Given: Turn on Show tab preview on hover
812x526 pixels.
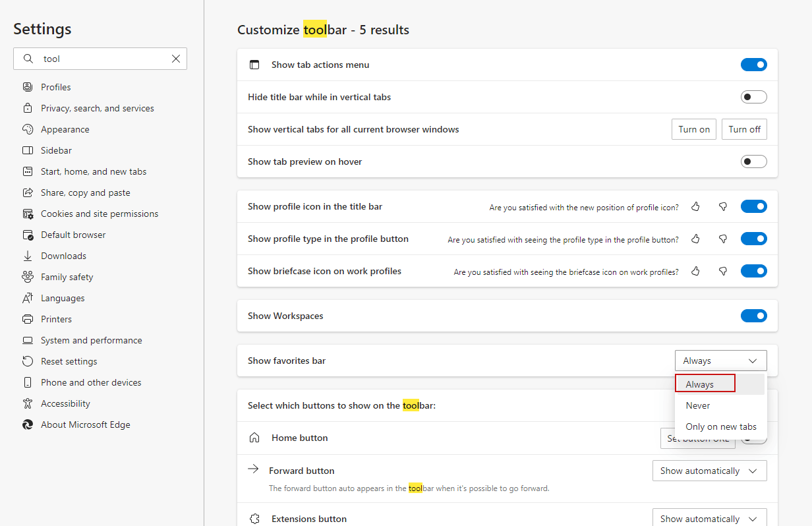Looking at the screenshot, I should pyautogui.click(x=753, y=161).
